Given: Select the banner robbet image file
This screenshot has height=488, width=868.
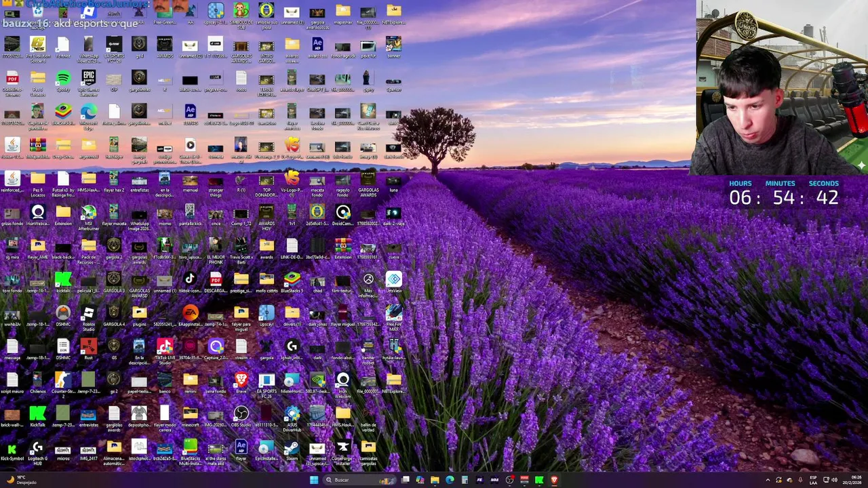Looking at the screenshot, I should point(368,352).
